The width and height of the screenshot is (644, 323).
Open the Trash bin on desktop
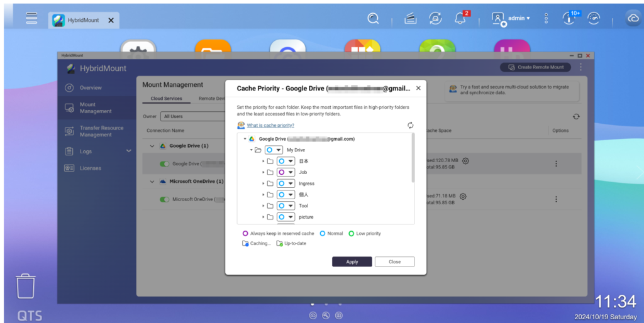click(26, 286)
